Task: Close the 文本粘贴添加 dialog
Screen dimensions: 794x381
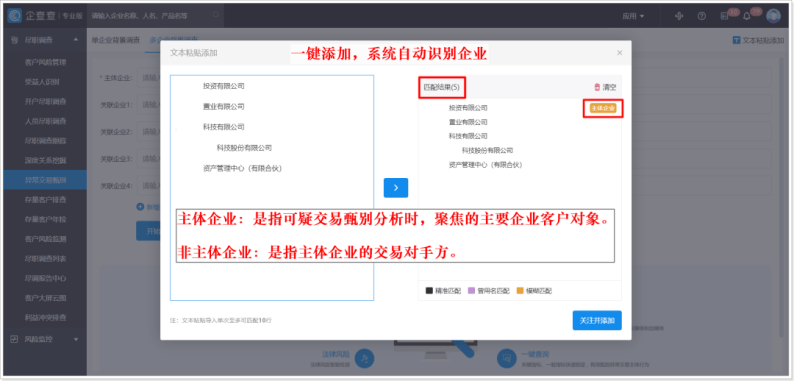Action: click(x=619, y=53)
